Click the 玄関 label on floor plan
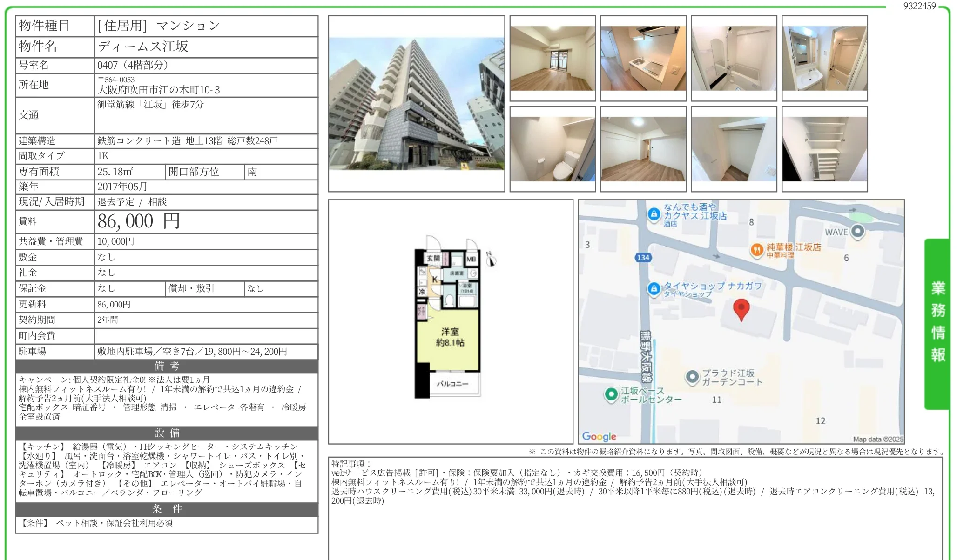This screenshot has width=957, height=560. (x=433, y=258)
